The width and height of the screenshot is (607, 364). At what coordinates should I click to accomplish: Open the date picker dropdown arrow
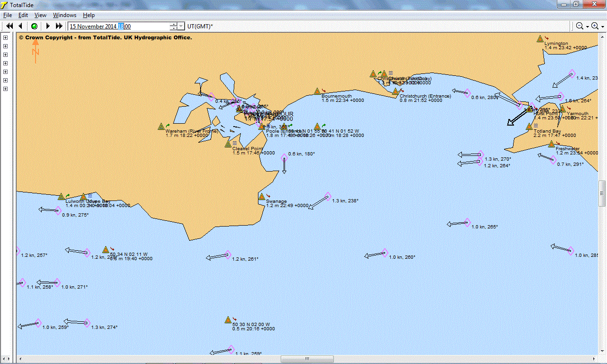coord(181,26)
